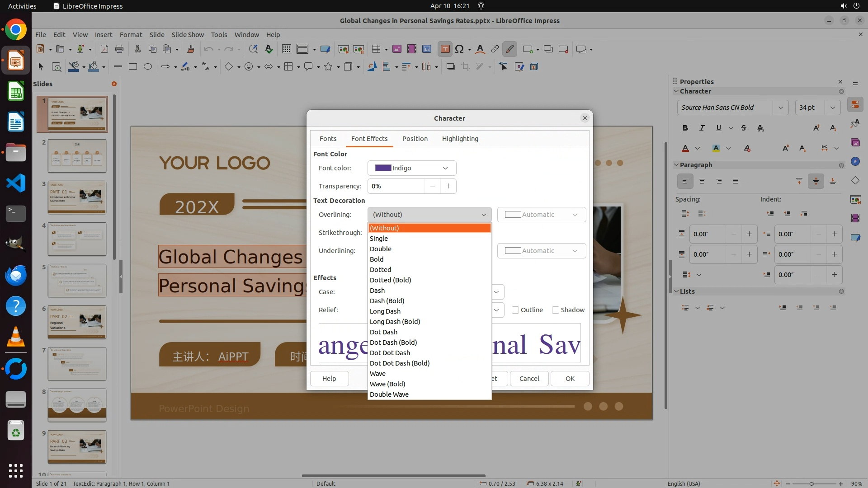
Task: Collapse the Paragraph section expander
Action: (x=676, y=165)
